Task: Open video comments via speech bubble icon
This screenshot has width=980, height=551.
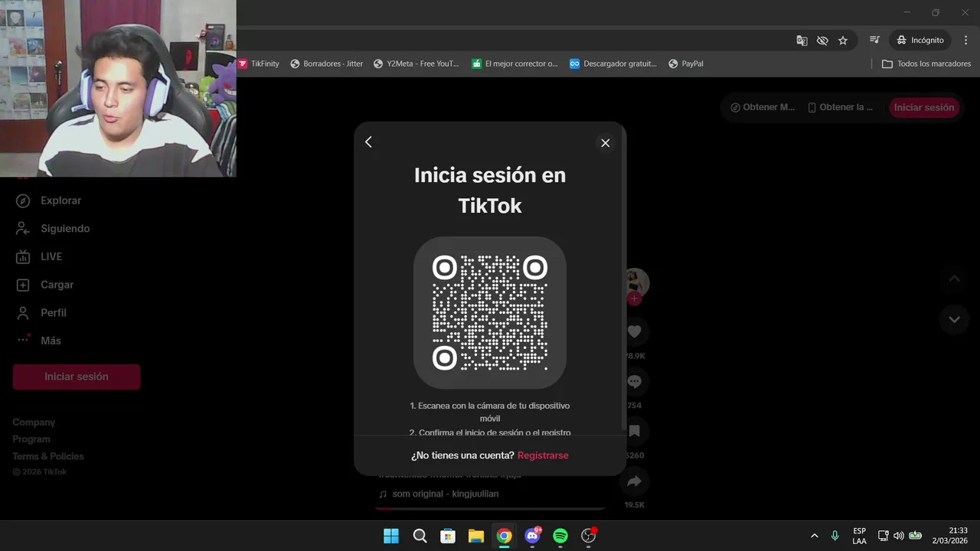Action: [x=634, y=381]
